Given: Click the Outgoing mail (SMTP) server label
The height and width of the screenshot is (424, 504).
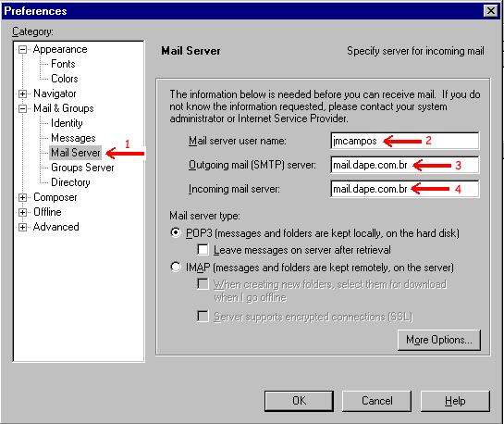Looking at the screenshot, I should 252,165.
